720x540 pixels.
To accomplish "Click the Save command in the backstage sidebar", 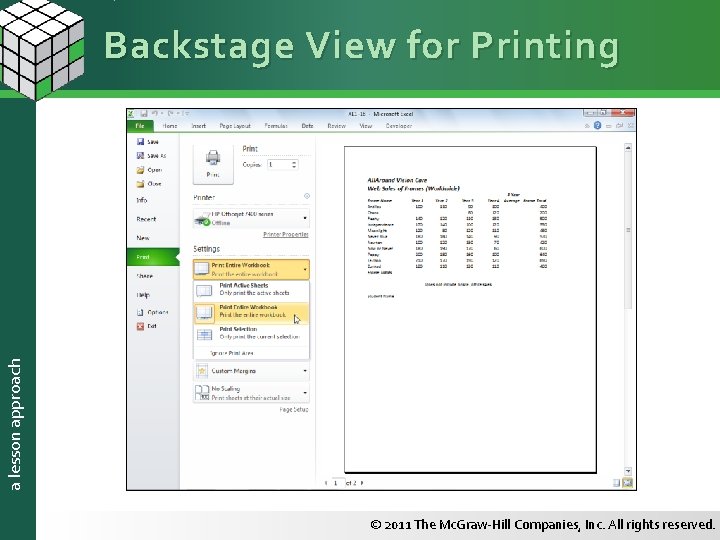I will pyautogui.click(x=148, y=142).
